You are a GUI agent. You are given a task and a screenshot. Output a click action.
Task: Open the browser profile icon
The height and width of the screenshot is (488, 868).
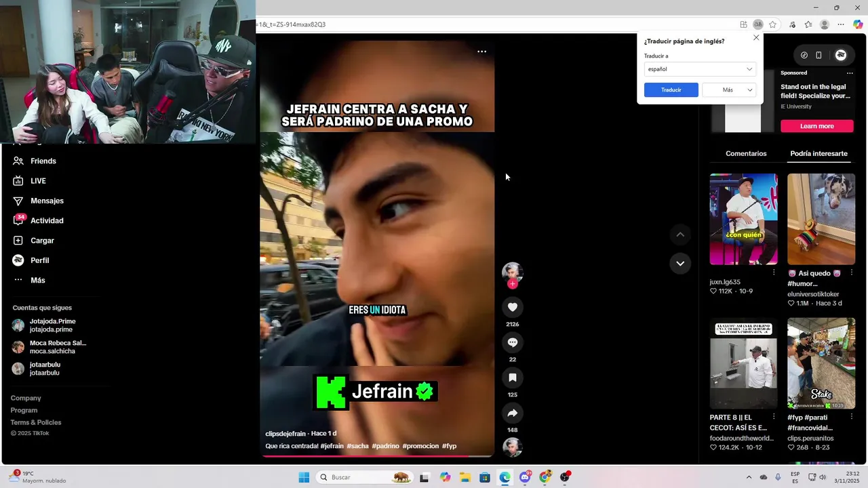coord(825,24)
